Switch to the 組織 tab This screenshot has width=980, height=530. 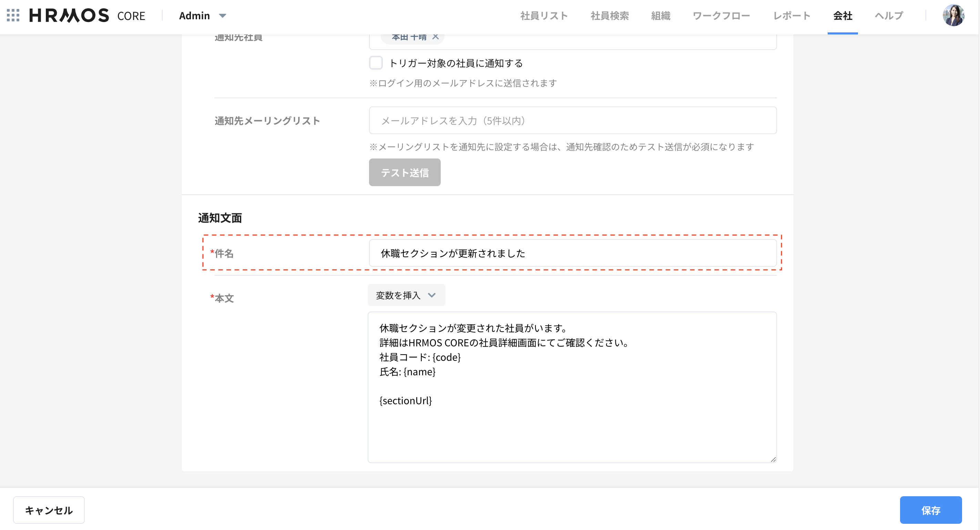click(x=661, y=16)
